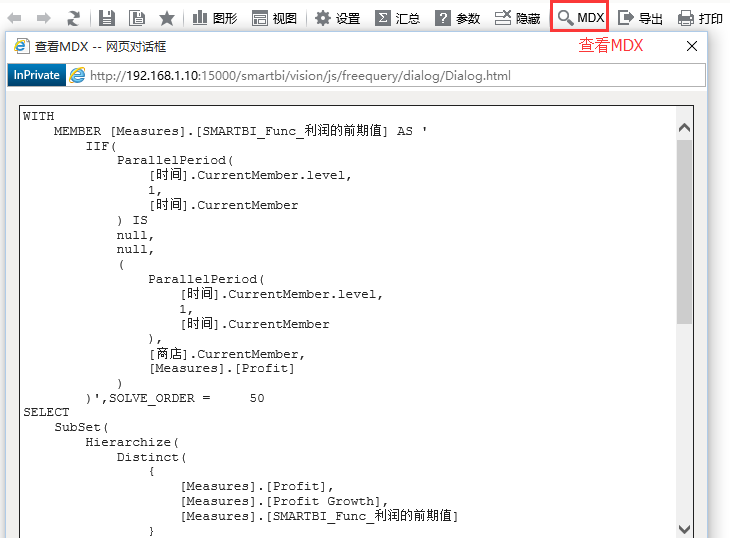
Task: Add to favorites with the star icon
Action: [167, 18]
